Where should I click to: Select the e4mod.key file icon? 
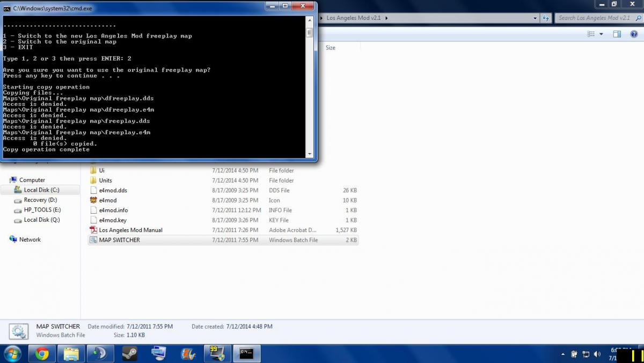coord(93,220)
